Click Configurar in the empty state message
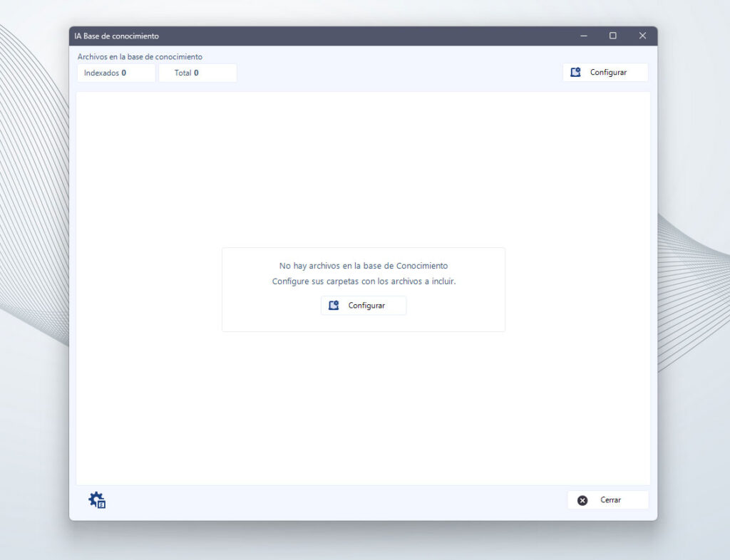This screenshot has height=560, width=730. click(364, 305)
